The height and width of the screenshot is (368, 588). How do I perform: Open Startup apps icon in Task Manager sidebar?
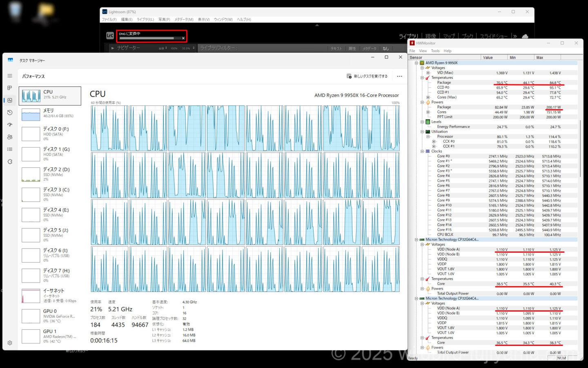[10, 125]
